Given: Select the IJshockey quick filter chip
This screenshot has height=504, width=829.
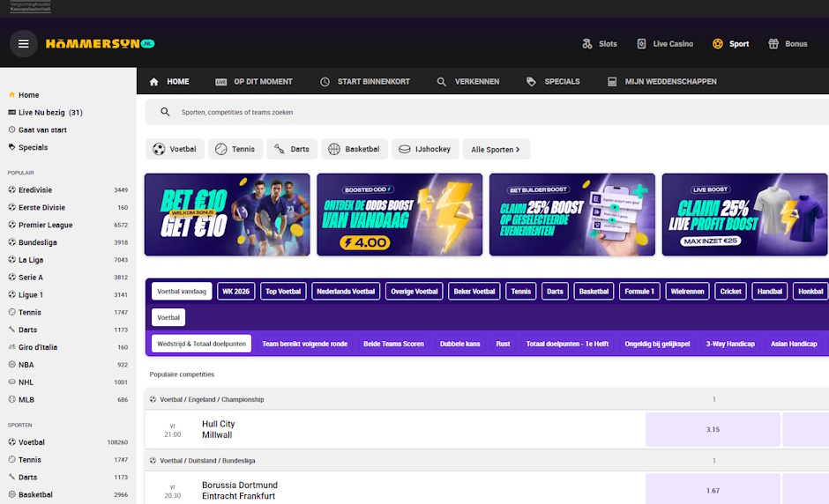Looking at the screenshot, I should click(425, 149).
